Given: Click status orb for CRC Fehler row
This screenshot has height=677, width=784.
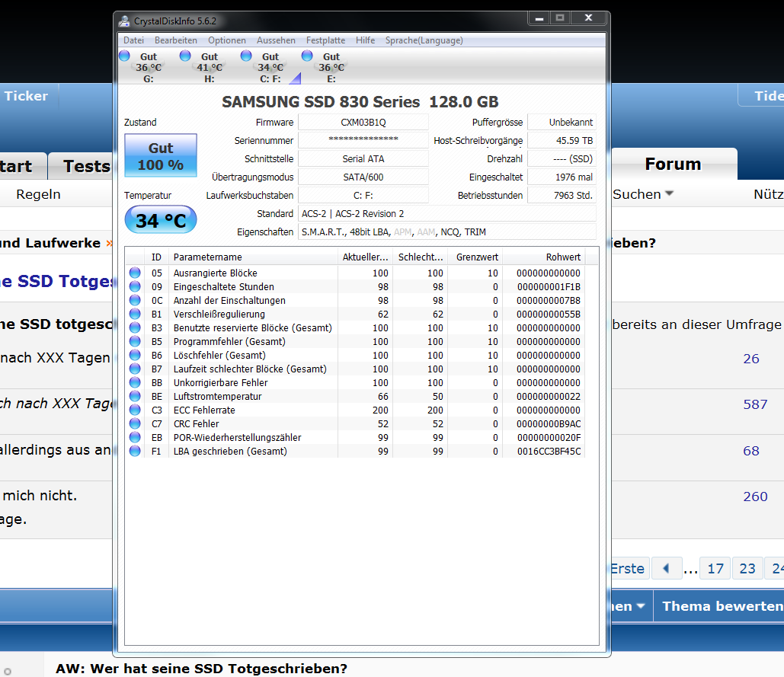Looking at the screenshot, I should click(135, 423).
